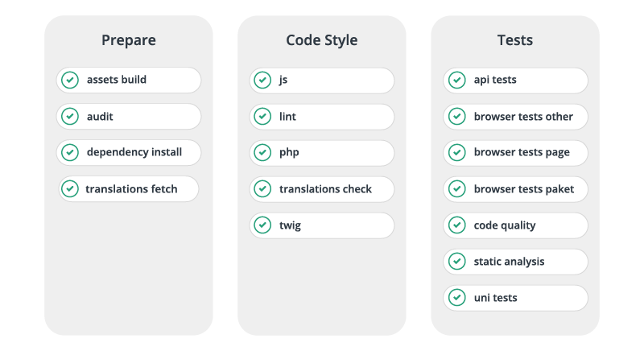Click the Code Style stage heading
644x351 pixels.
pos(322,40)
